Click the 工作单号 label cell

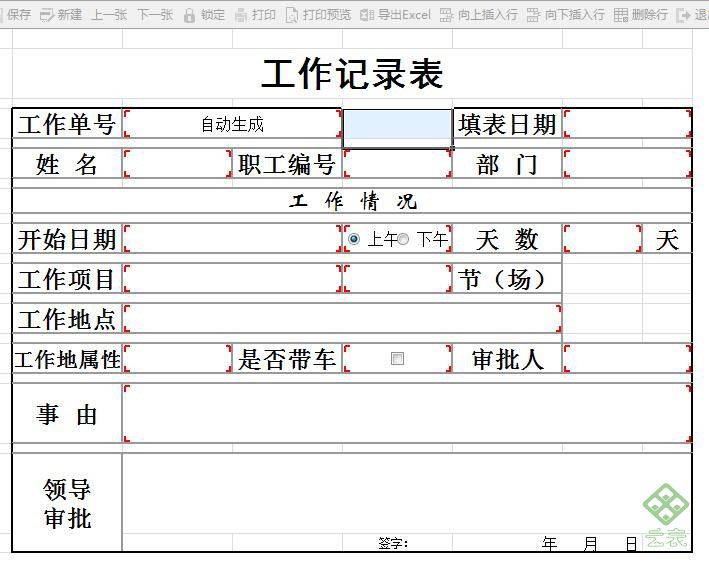67,124
